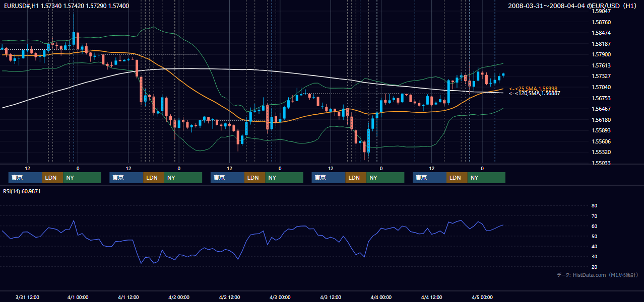644x302 pixels.
Task: Click the RSI(14) 60.9871 indicator label
Action: (x=22, y=192)
